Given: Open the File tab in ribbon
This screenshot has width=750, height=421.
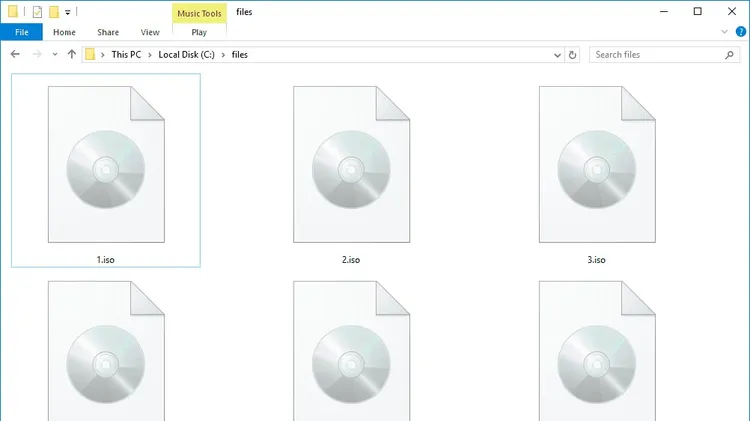Looking at the screenshot, I should point(22,32).
